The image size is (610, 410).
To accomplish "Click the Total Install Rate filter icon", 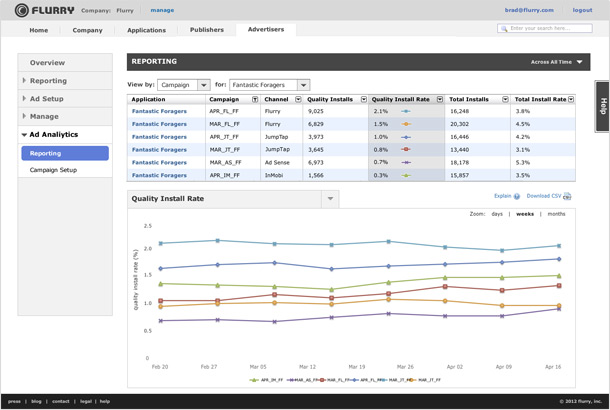I will click(570, 100).
